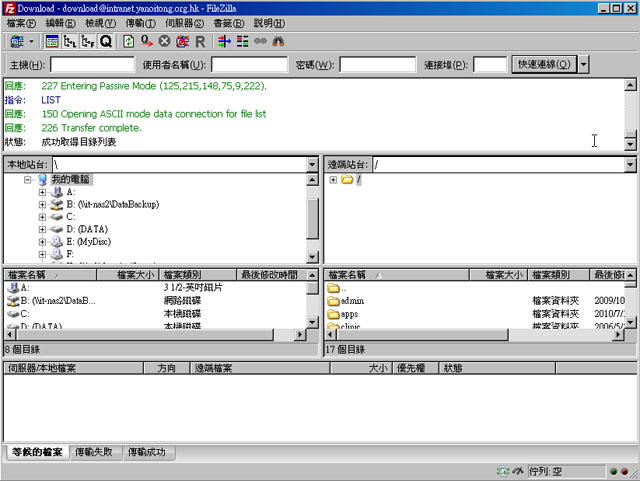Screen dimensions: 640x481
Task: Toggle synchronized browsing
Action: [260, 41]
